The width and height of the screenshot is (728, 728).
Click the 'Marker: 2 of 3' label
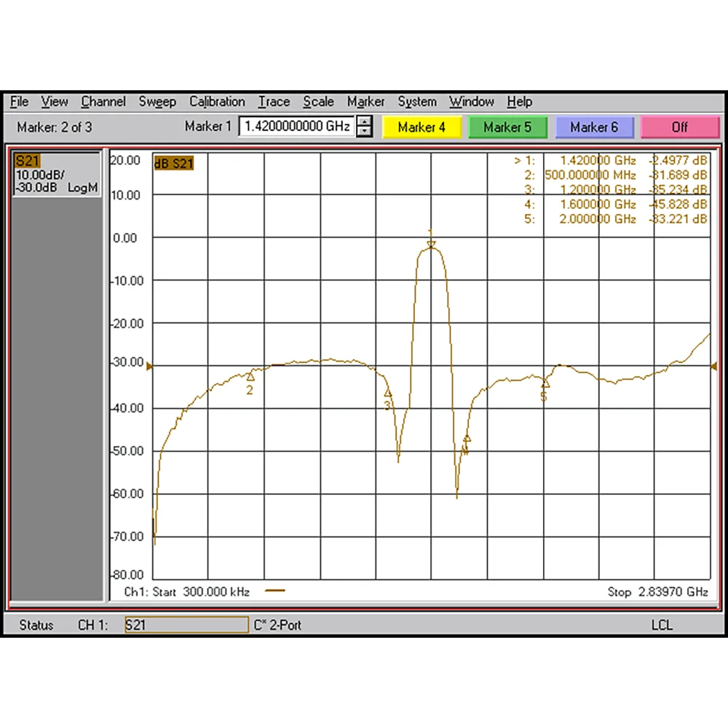coord(55,127)
